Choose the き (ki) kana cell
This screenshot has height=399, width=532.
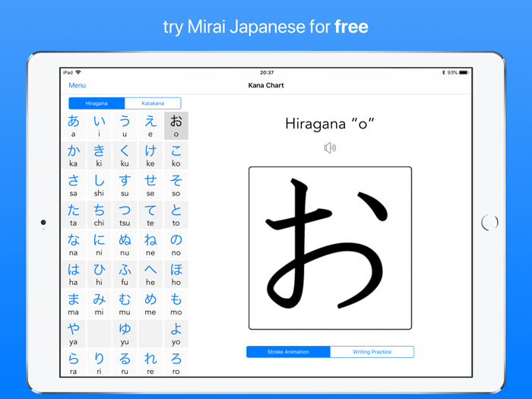click(x=99, y=155)
